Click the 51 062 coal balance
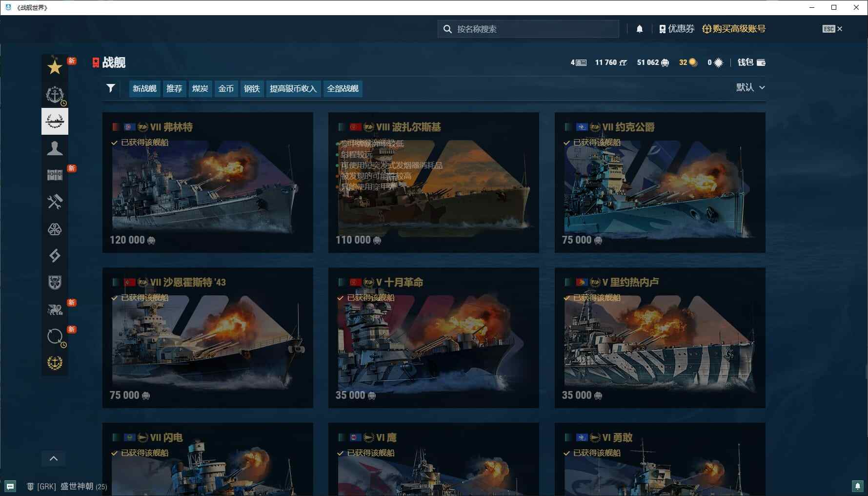 (x=653, y=62)
